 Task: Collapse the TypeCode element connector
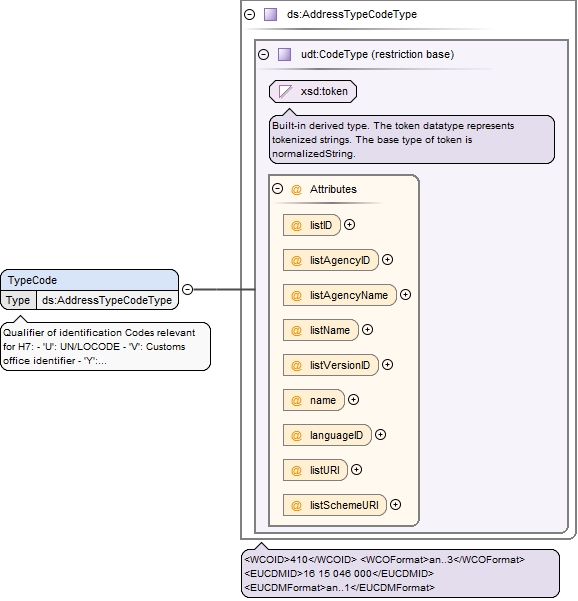(187, 289)
